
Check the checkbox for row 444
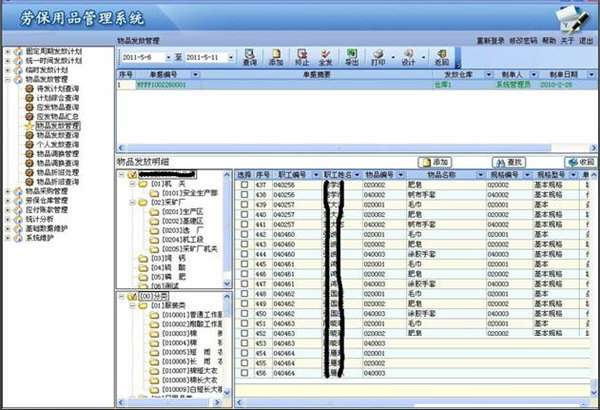coord(244,254)
